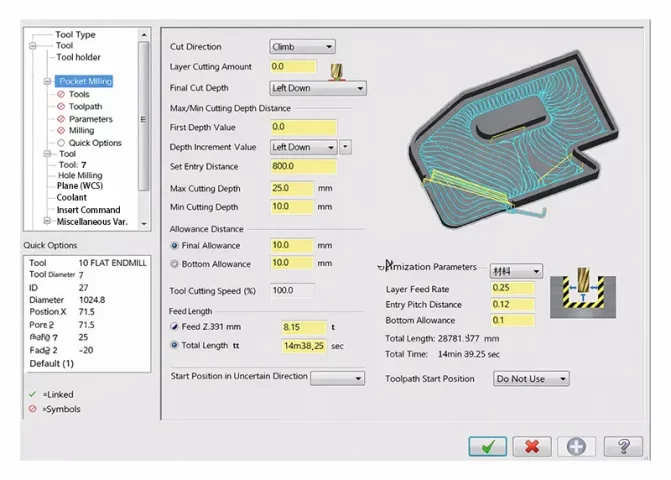The width and height of the screenshot is (671, 480).
Task: Click the Set Entry Distance 800.0 field
Action: pyautogui.click(x=303, y=166)
